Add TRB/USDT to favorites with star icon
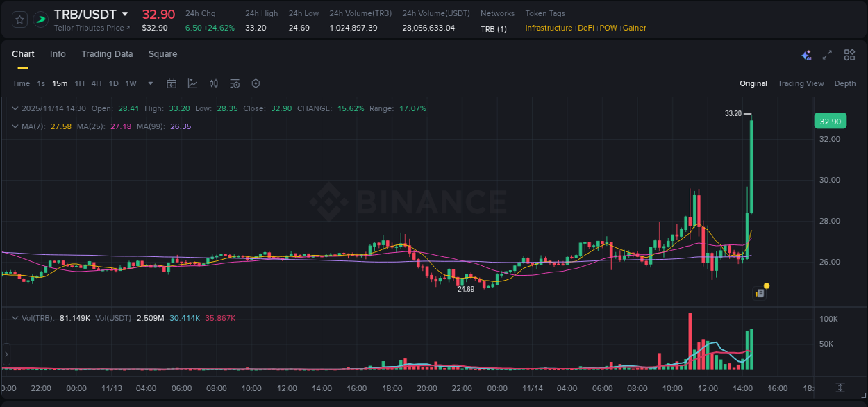Viewport: 868px width, 407px height. coord(19,19)
